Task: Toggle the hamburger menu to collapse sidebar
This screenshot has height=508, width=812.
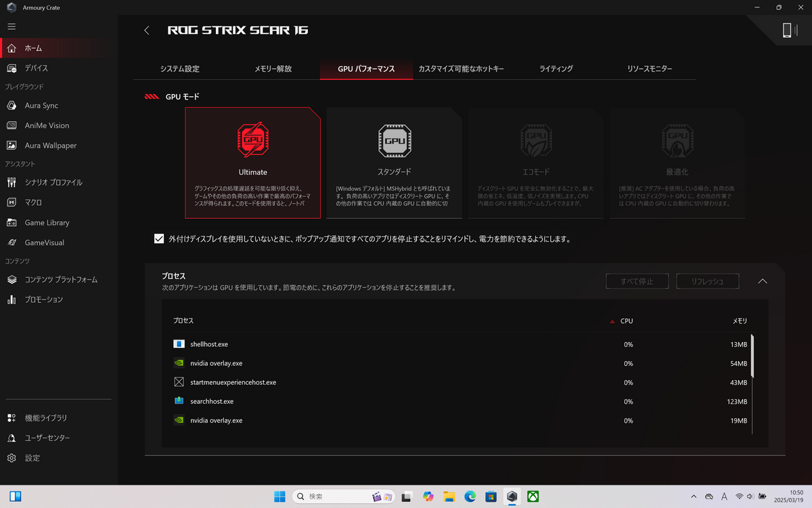Action: click(x=12, y=26)
